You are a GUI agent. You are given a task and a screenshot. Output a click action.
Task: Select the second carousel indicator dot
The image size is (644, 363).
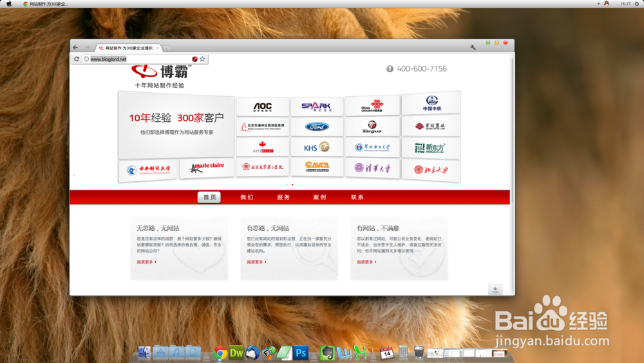292,184
